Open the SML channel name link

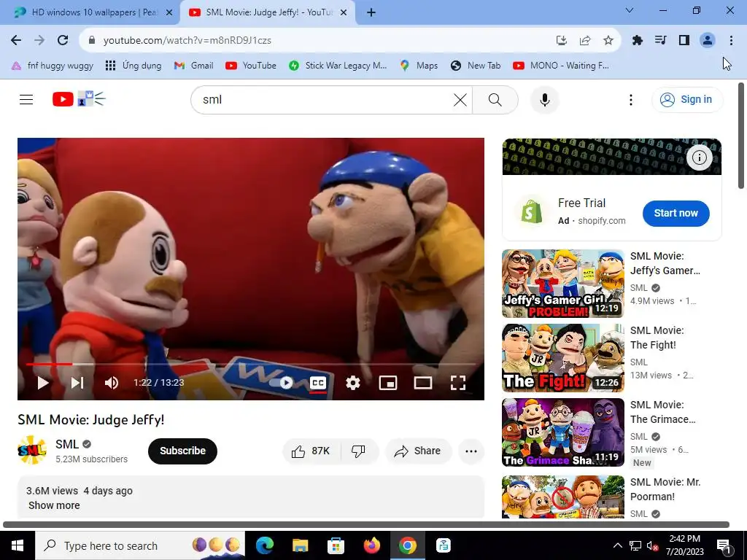click(x=66, y=444)
